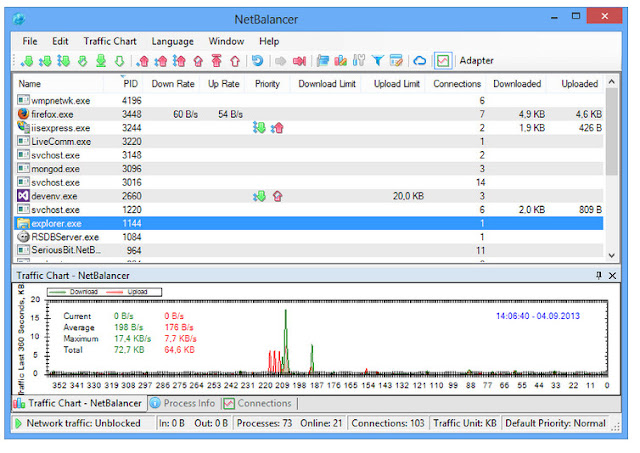Screen dimensions: 640x453
Task: Open the Edit menu
Action: click(60, 41)
